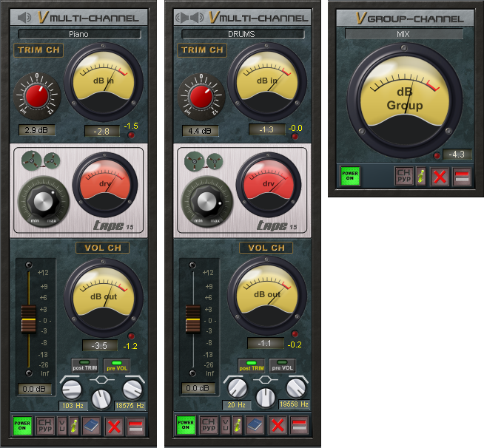Click the CH pyp icon in the Piano channel
Viewport: 484px width, 448px height.
coord(44,425)
